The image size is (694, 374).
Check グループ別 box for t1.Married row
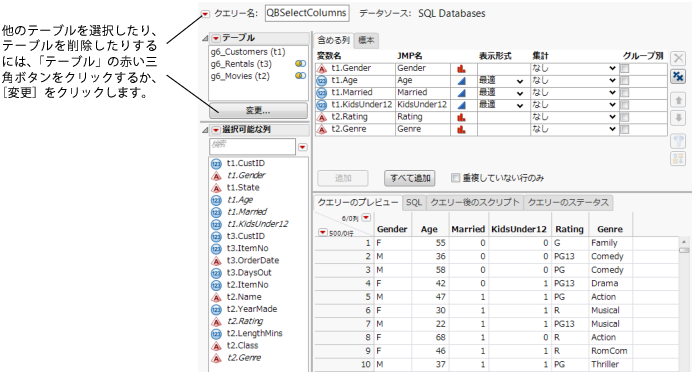pos(625,93)
